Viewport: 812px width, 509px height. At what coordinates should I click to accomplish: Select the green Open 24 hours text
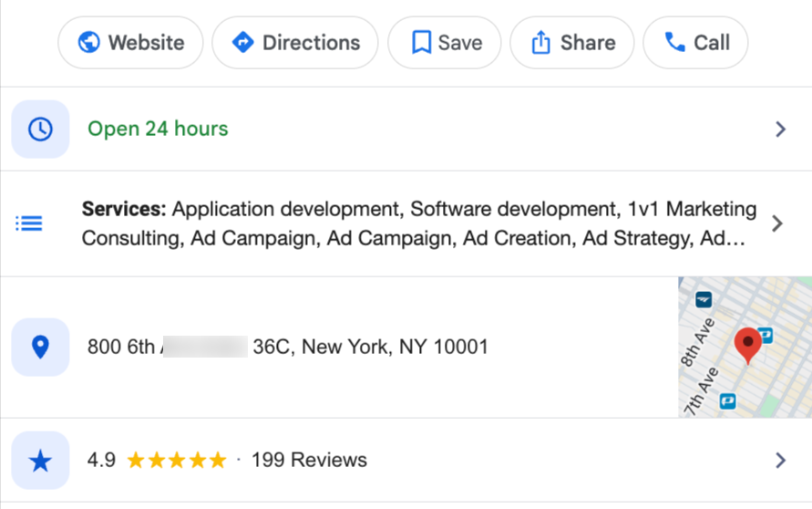pyautogui.click(x=158, y=129)
